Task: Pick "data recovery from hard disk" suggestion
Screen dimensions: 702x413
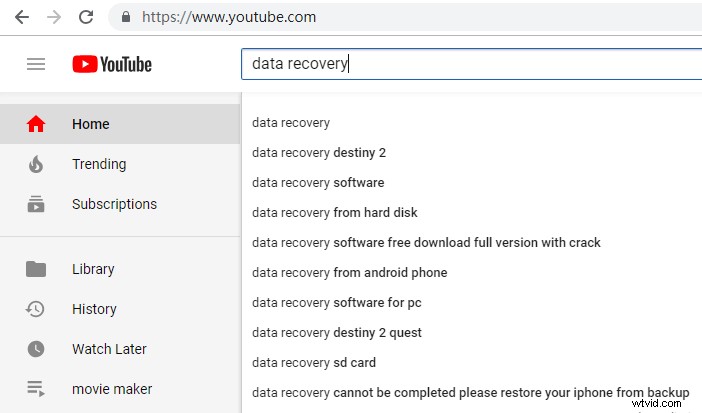Action: [x=335, y=213]
